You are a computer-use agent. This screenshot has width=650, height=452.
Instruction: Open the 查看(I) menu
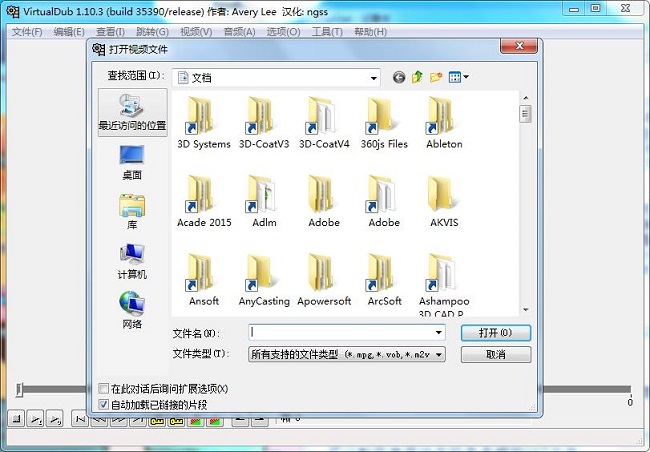[110, 32]
